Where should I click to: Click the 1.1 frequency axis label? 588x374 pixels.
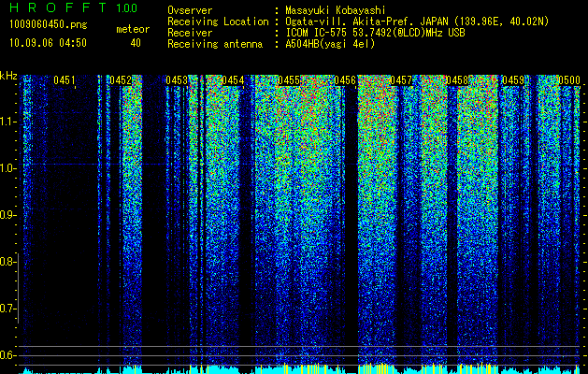coord(7,122)
